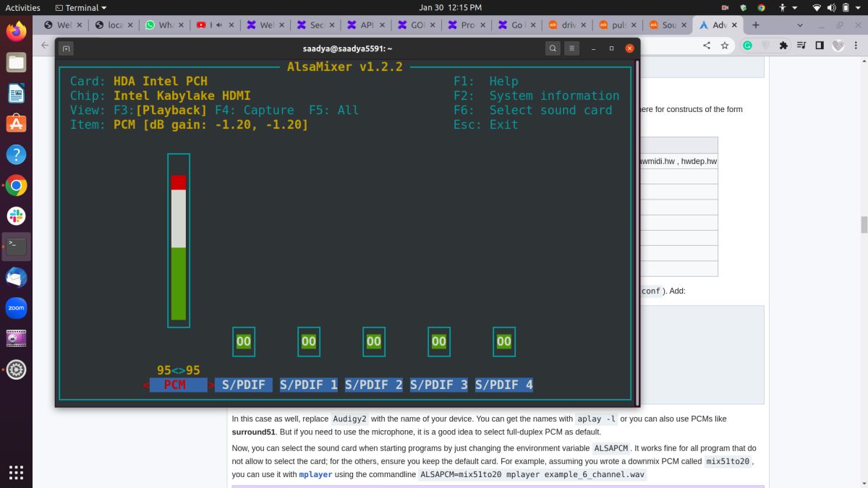Switch to Google Chrome via dock icon
This screenshot has width=868, height=488.
coord(16,186)
